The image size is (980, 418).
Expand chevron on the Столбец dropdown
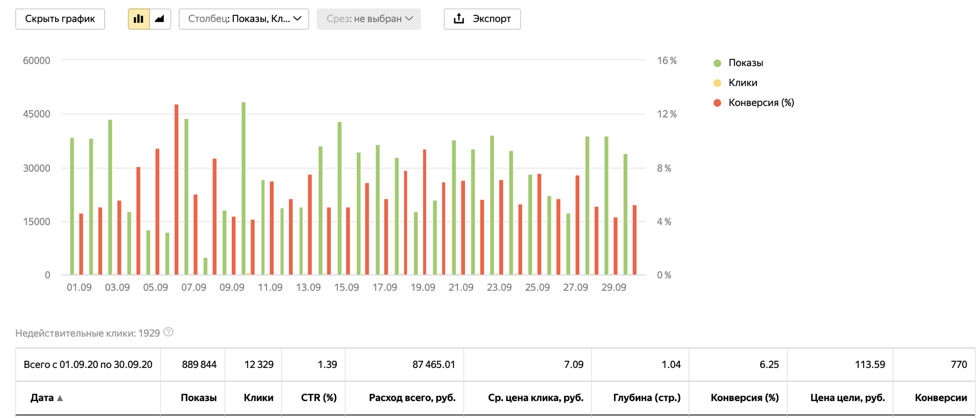pyautogui.click(x=298, y=19)
